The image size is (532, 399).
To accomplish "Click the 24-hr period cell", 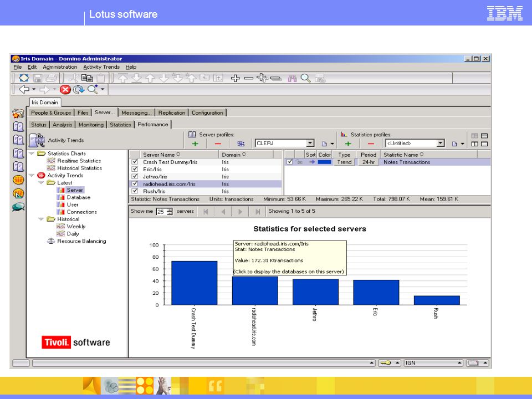I will point(369,162).
